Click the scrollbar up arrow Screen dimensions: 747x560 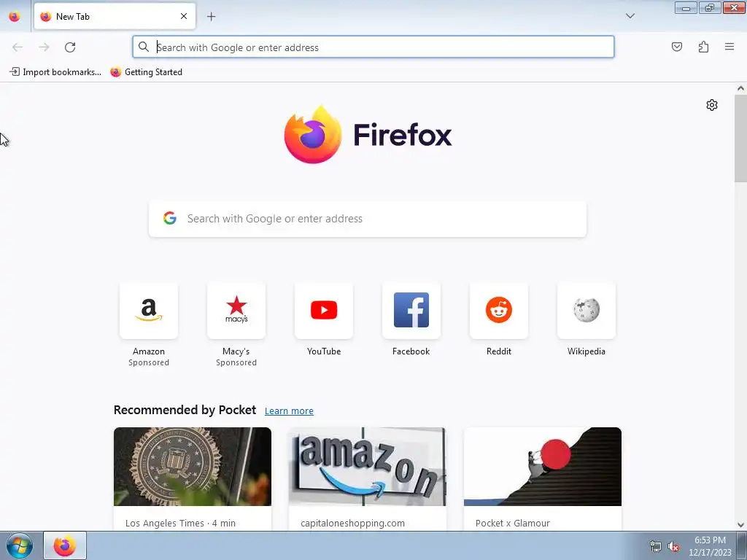740,88
